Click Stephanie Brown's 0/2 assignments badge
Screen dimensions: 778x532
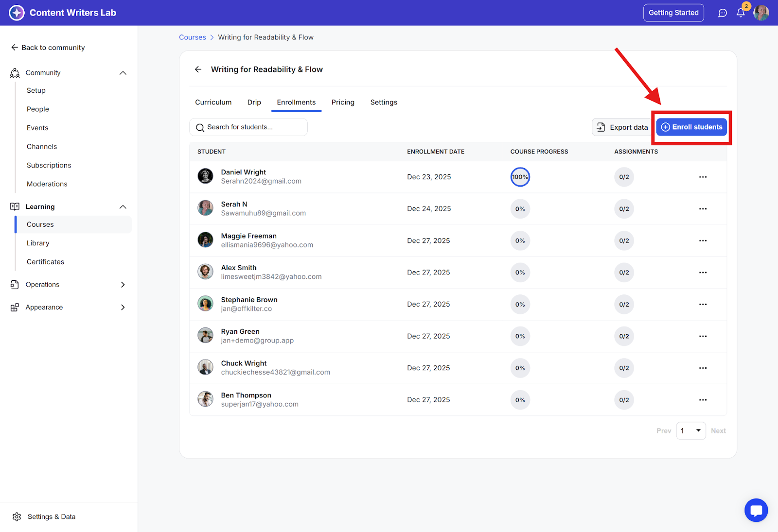pos(624,305)
